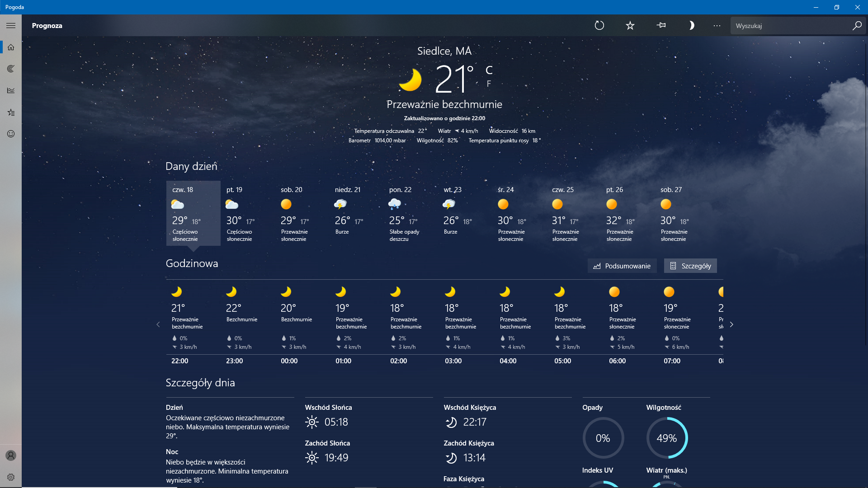Switch to Szczegóły hourly view
Screen dimensions: 868x488
pyautogui.click(x=690, y=266)
